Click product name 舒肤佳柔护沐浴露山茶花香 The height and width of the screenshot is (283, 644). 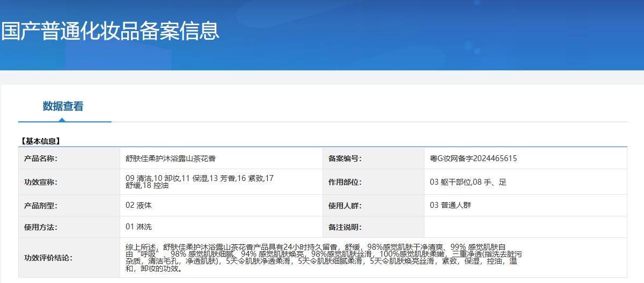pos(171,158)
